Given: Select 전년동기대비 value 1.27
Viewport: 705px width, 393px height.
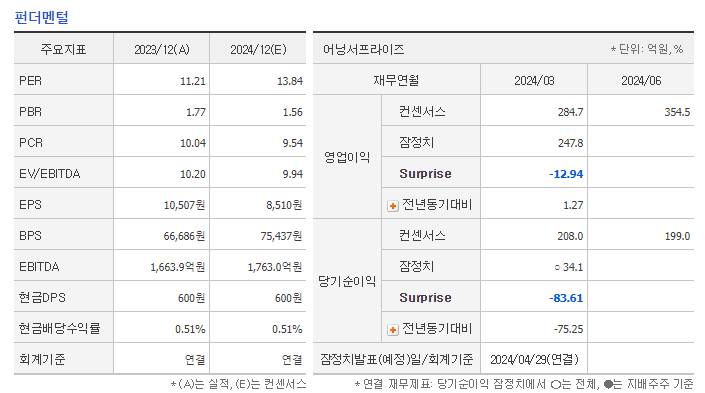Looking at the screenshot, I should click(x=573, y=205).
